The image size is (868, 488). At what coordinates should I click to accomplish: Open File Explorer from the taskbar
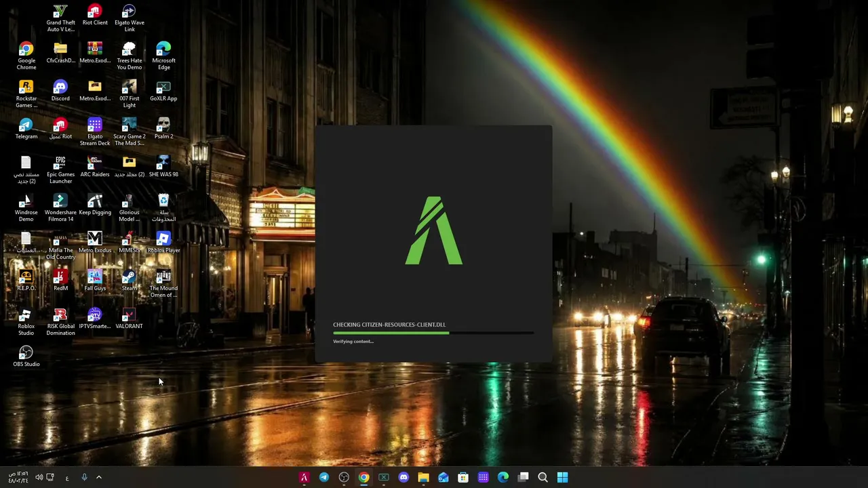point(423,477)
